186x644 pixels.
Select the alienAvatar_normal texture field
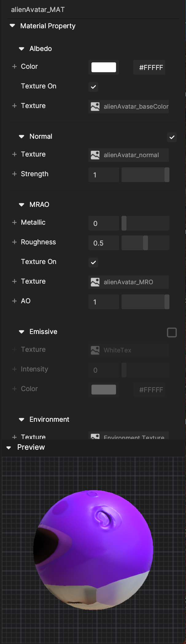[x=131, y=155]
